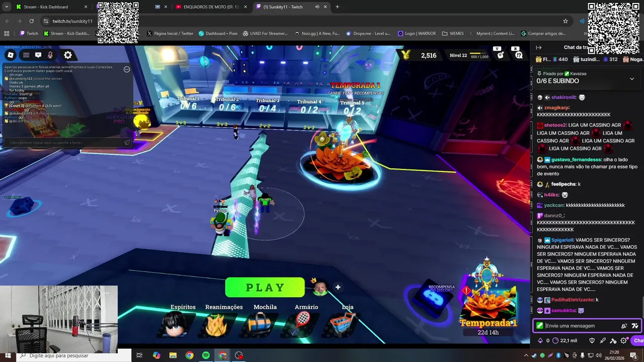The height and width of the screenshot is (362, 644).
Task: Open Spotify from the taskbar
Action: [x=206, y=355]
